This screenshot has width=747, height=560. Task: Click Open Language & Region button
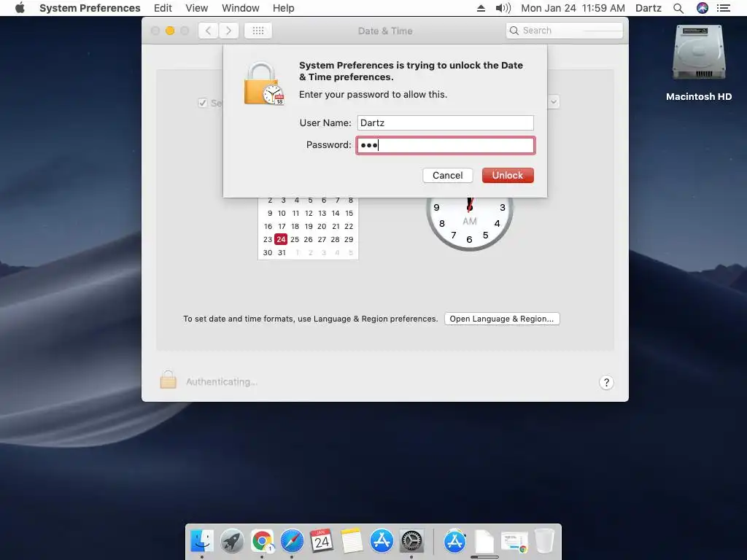pos(502,319)
